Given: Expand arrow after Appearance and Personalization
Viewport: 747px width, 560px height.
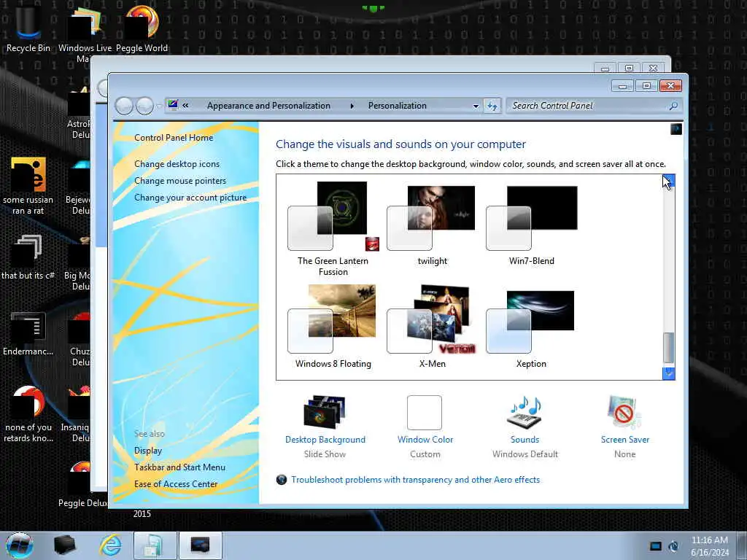Looking at the screenshot, I should (352, 106).
